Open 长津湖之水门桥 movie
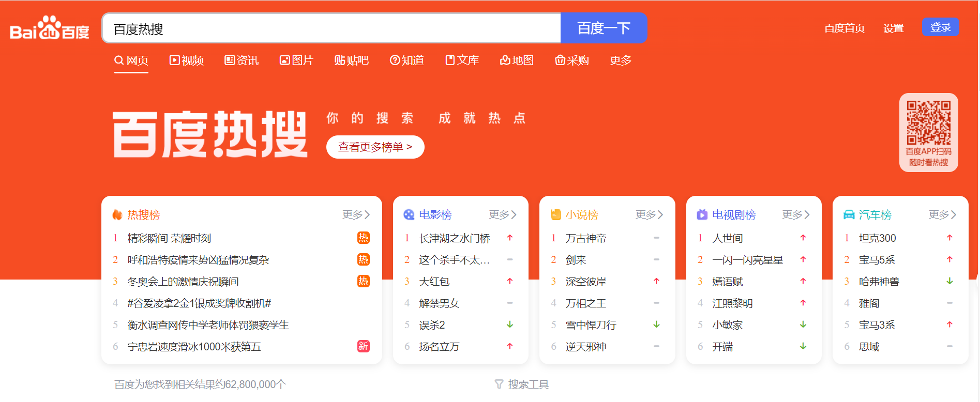 pyautogui.click(x=454, y=238)
